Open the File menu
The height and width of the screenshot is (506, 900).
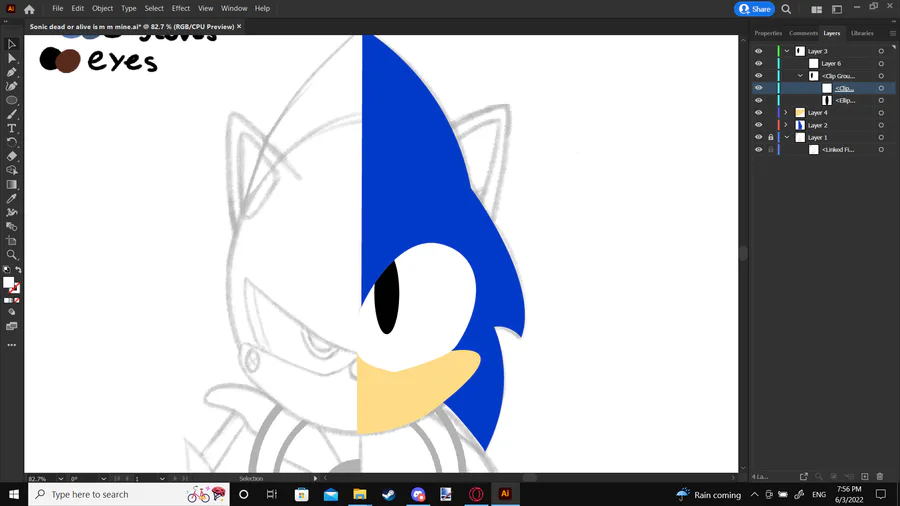[57, 9]
